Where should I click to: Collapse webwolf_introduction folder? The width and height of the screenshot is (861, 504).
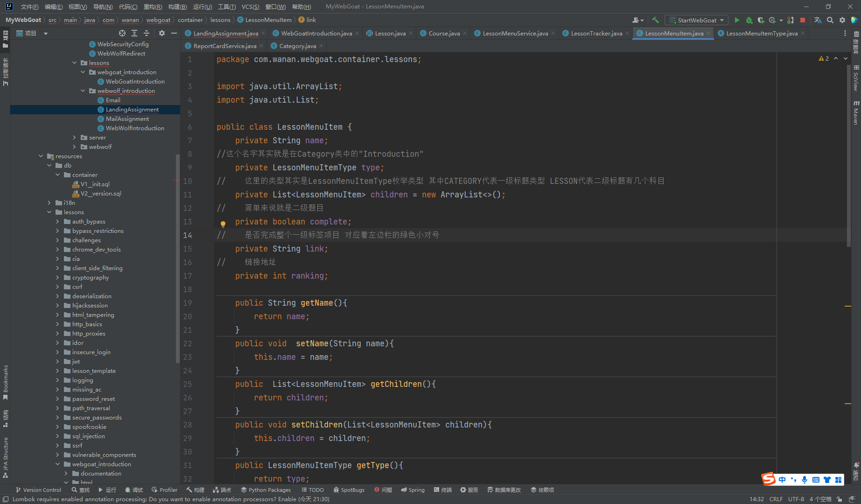(83, 91)
